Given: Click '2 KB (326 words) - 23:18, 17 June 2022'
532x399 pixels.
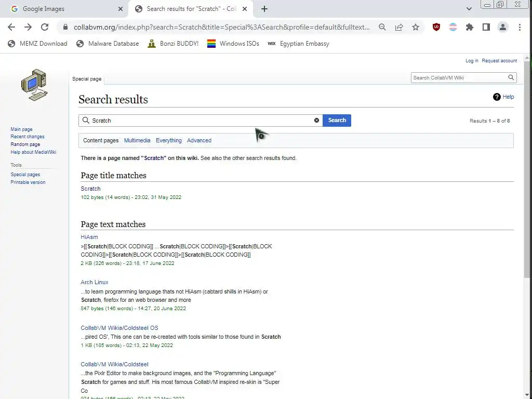Looking at the screenshot, I should 128,263.
